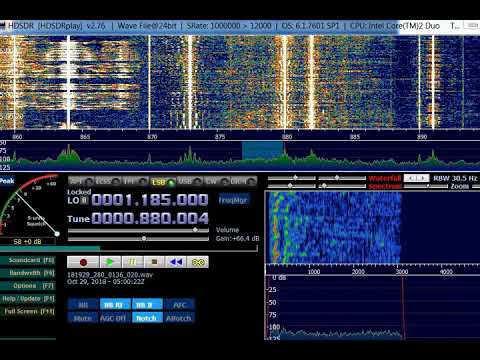Enable AFC
The width and height of the screenshot is (480, 360).
pyautogui.click(x=179, y=305)
